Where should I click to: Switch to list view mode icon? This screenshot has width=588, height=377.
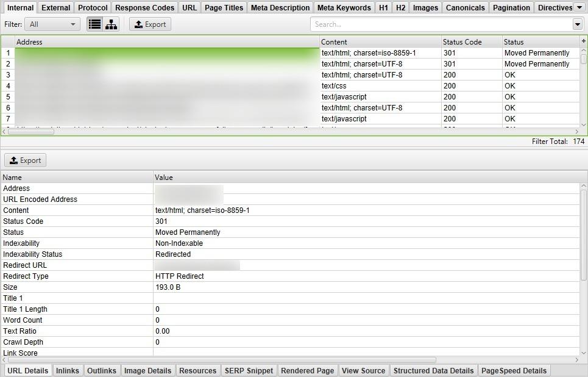point(95,24)
